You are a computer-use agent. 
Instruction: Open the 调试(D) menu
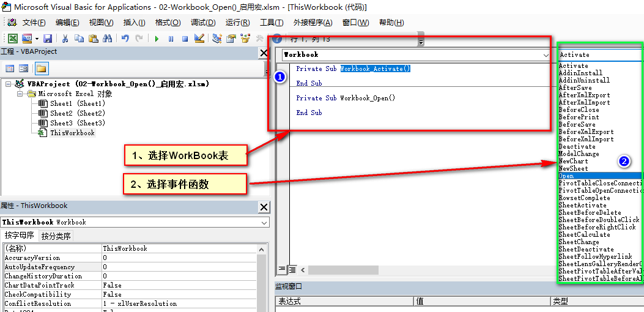pos(203,23)
